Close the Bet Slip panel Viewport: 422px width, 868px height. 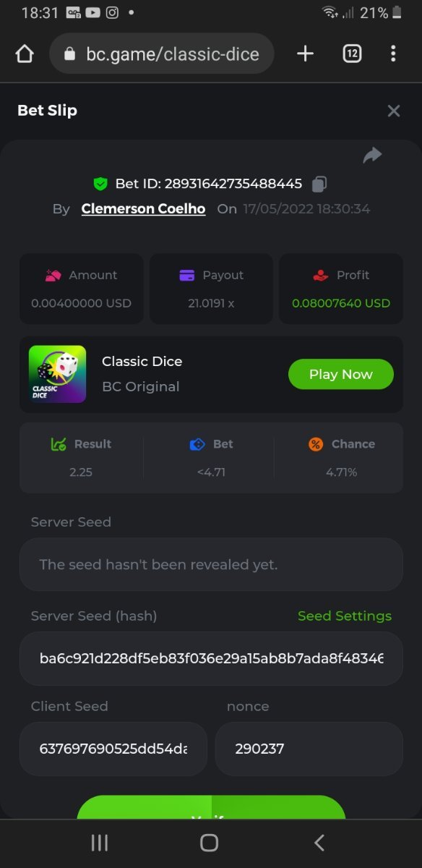point(394,111)
